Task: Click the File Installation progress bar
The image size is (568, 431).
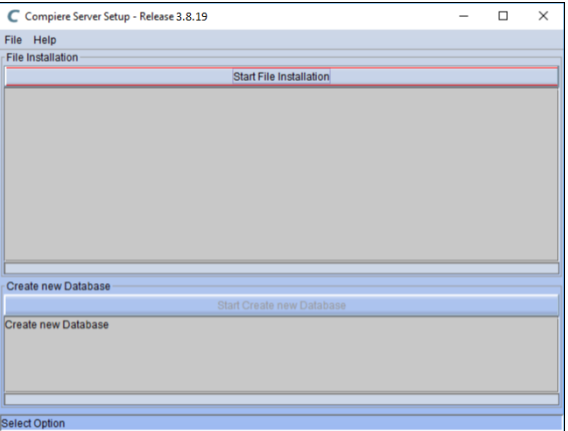Action: [x=281, y=268]
